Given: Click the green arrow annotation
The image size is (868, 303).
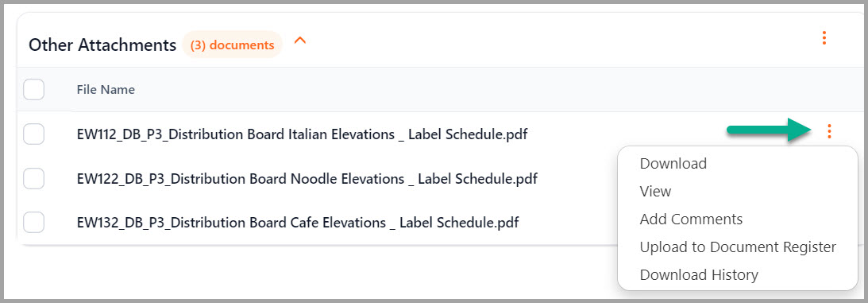Looking at the screenshot, I should tap(769, 130).
